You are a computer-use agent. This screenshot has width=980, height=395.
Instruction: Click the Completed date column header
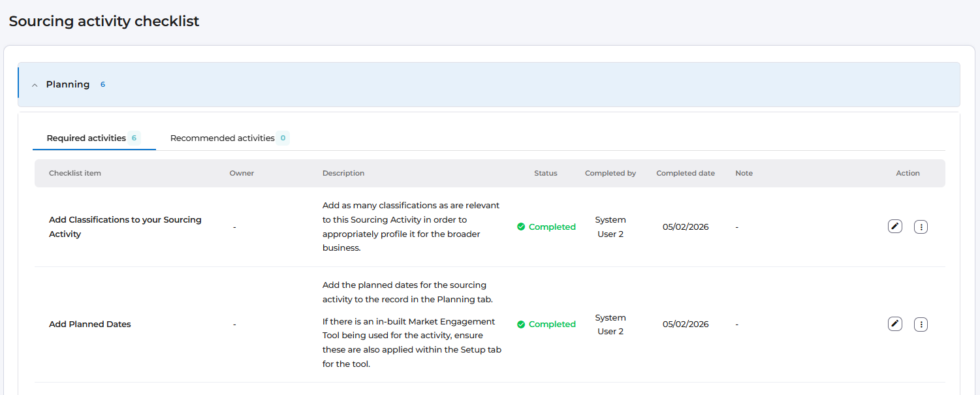tap(686, 173)
